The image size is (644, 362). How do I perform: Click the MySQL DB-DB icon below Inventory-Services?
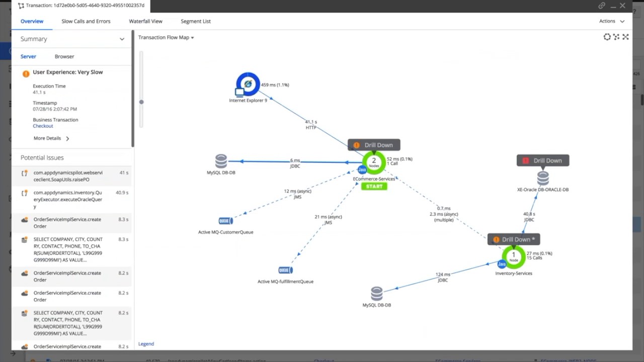[376, 294]
